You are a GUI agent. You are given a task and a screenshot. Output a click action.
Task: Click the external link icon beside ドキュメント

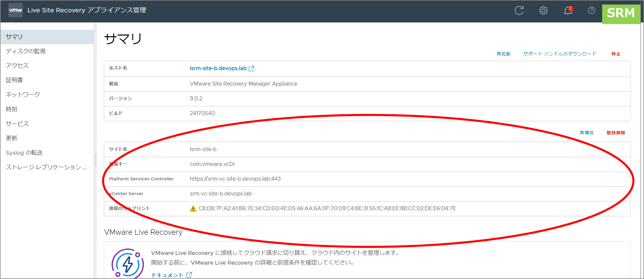click(x=189, y=275)
